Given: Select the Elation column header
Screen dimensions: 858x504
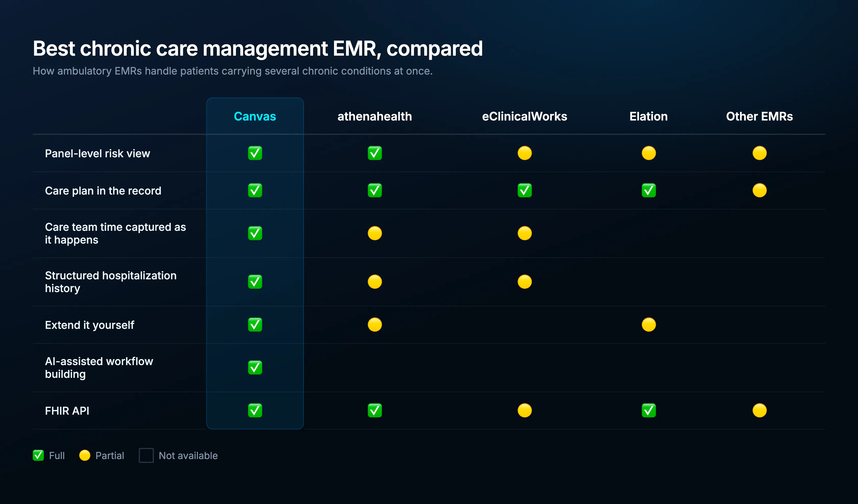Looking at the screenshot, I should click(649, 116).
